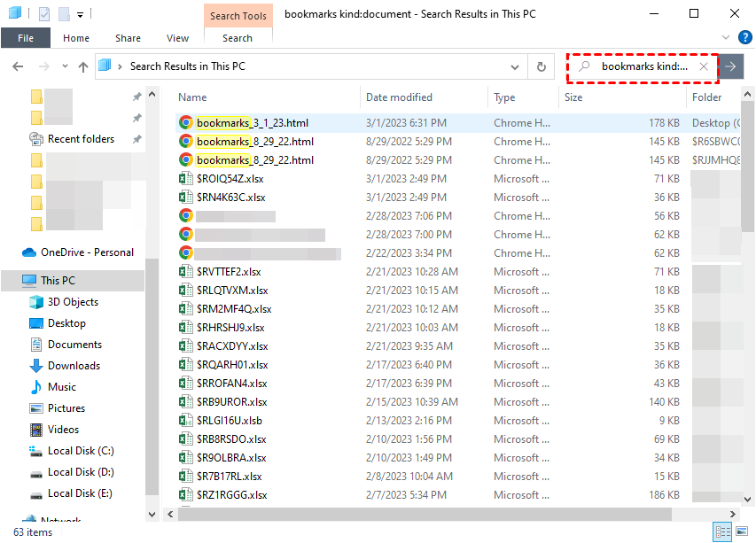Click inside the search box
Image resolution: width=756 pixels, height=543 pixels.
[x=643, y=66]
